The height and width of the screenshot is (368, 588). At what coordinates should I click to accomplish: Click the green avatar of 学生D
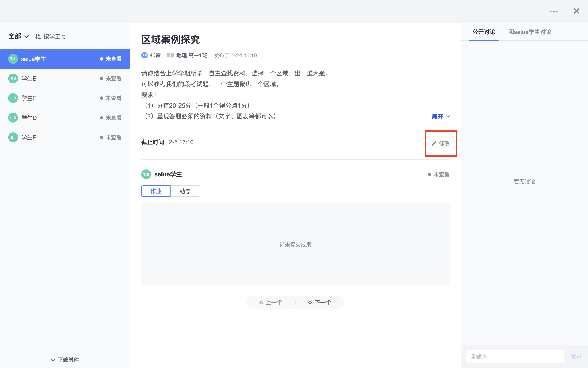(13, 118)
